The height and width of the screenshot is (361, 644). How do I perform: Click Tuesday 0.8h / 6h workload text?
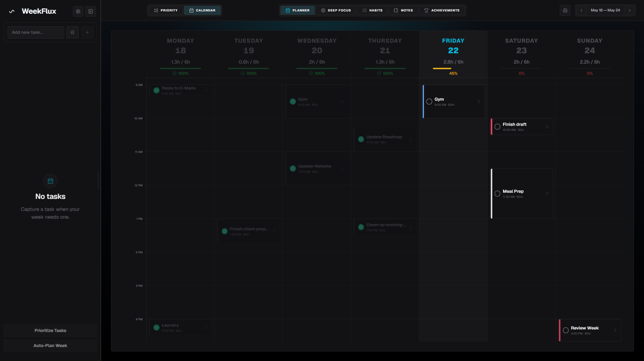[249, 62]
